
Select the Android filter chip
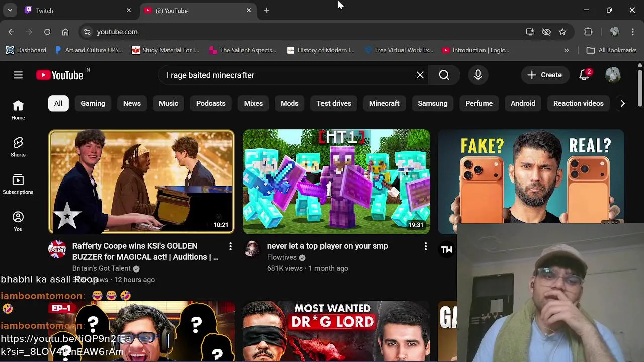coord(523,103)
